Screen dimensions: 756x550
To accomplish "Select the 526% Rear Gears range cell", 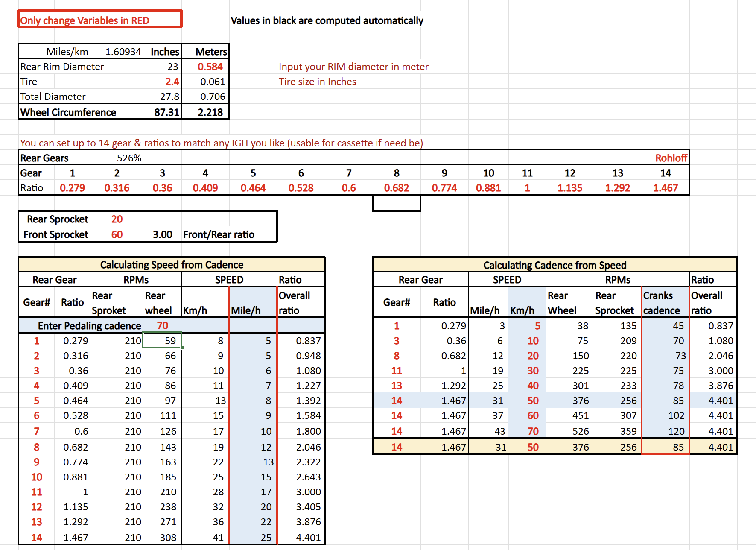I will (129, 158).
